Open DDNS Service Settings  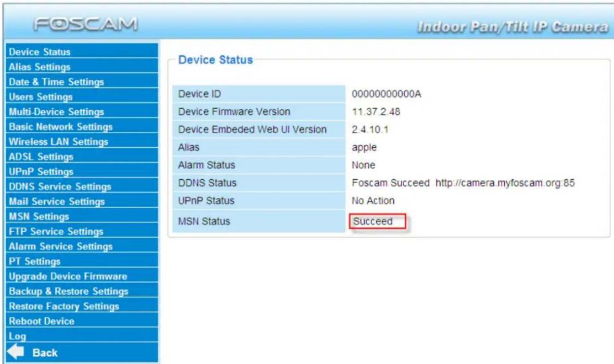tap(60, 187)
